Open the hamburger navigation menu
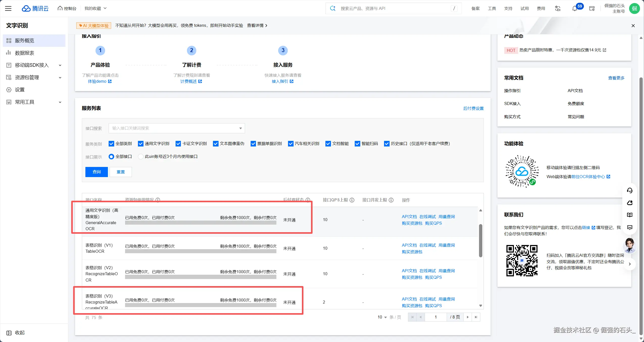Viewport: 644px width, 342px height. pos(8,8)
